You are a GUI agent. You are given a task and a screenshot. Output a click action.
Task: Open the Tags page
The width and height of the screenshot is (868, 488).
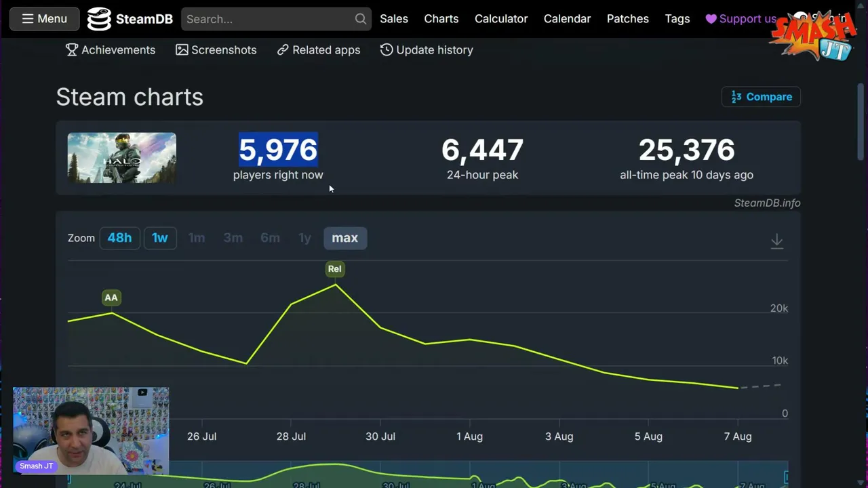[677, 19]
